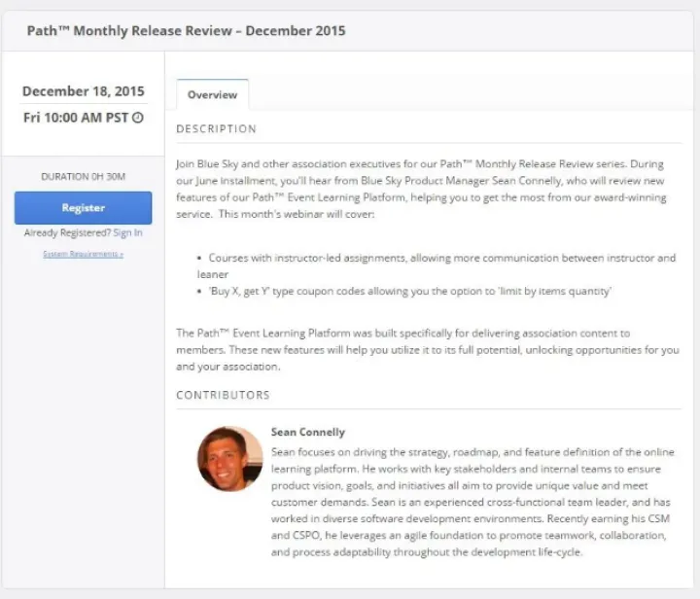Image resolution: width=700 pixels, height=599 pixels.
Task: Click the DESCRIPTION section heading
Action: (217, 129)
